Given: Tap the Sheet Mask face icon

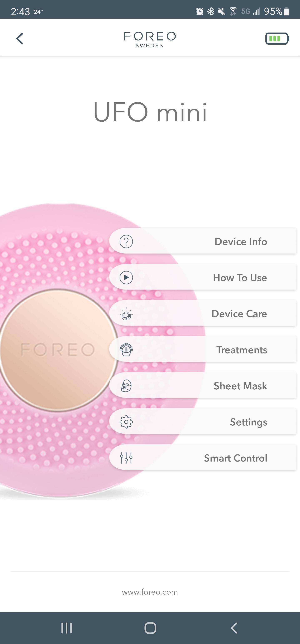Looking at the screenshot, I should pyautogui.click(x=126, y=386).
